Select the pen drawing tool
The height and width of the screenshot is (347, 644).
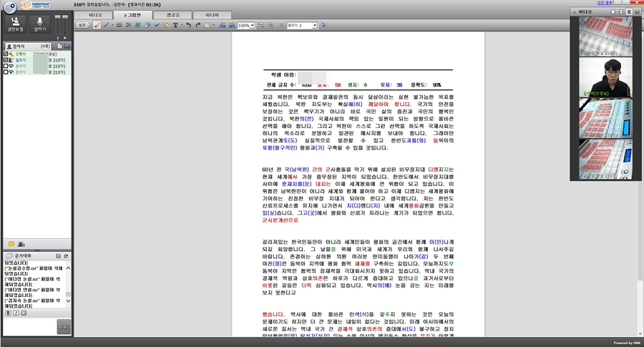[x=97, y=25]
